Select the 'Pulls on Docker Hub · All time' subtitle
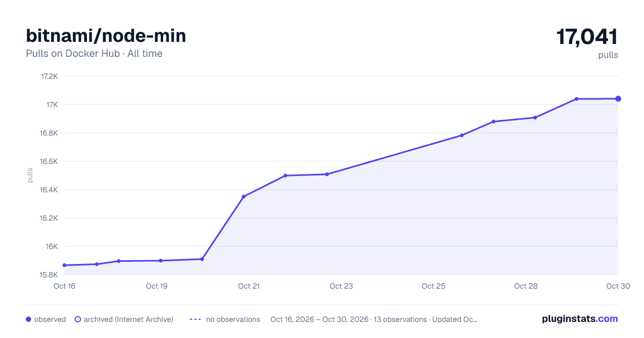This screenshot has height=338, width=644. coord(94,54)
